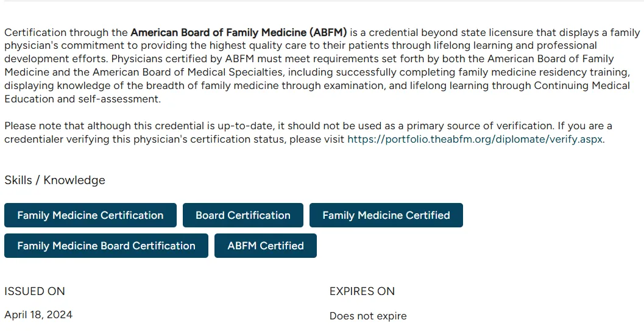The width and height of the screenshot is (644, 331).
Task: Click the ISSUED ON label
Action: (x=35, y=291)
